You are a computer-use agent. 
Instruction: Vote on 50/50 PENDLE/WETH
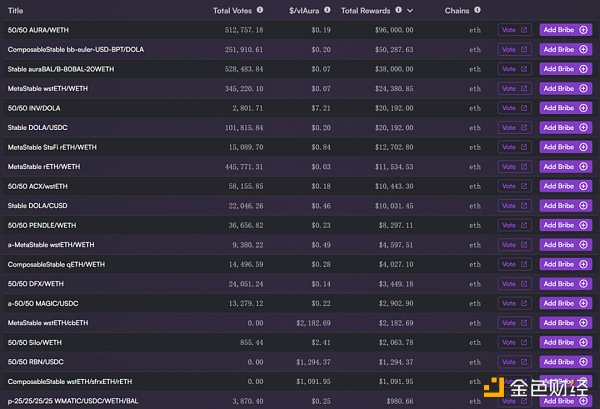pos(514,225)
